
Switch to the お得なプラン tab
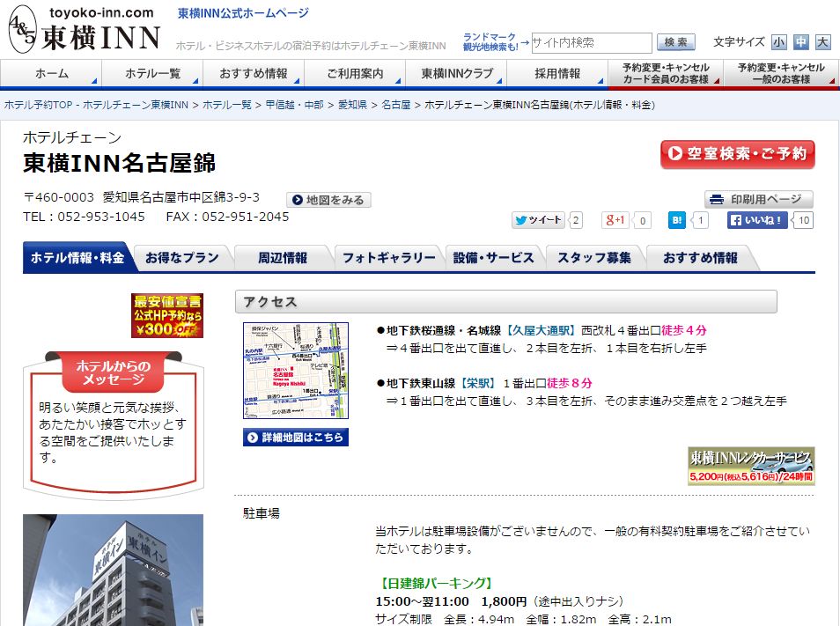pyautogui.click(x=182, y=258)
